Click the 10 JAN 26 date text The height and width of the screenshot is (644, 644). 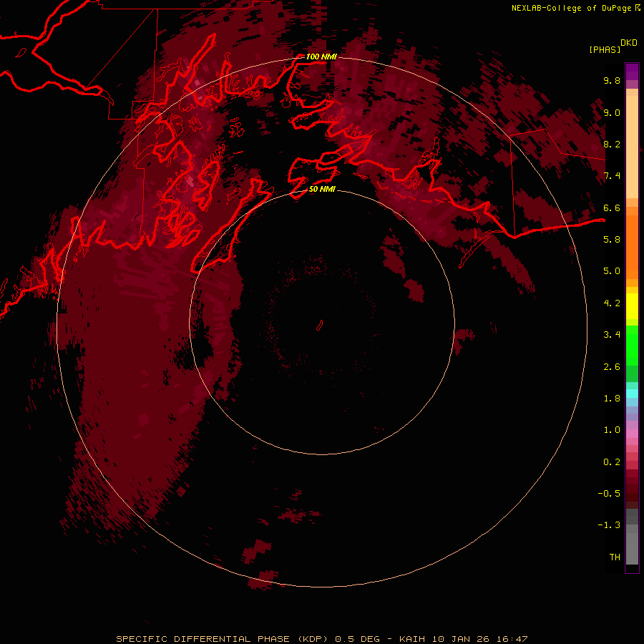tap(459, 639)
